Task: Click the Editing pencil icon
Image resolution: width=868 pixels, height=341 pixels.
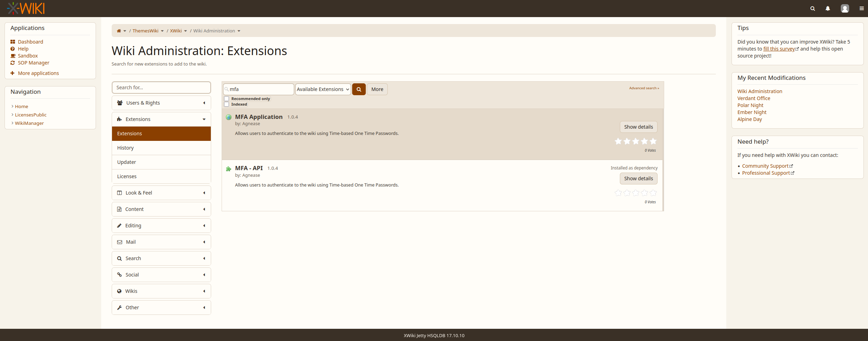Action: click(x=119, y=226)
